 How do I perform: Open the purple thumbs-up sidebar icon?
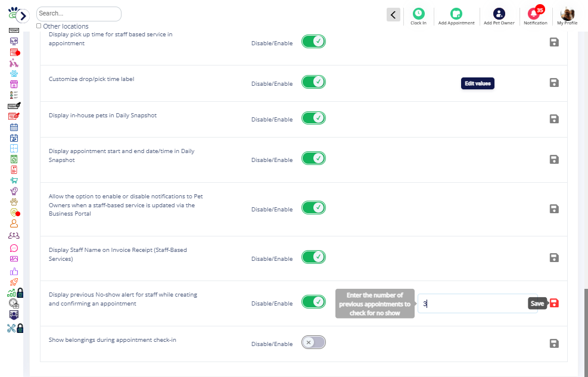coord(14,272)
